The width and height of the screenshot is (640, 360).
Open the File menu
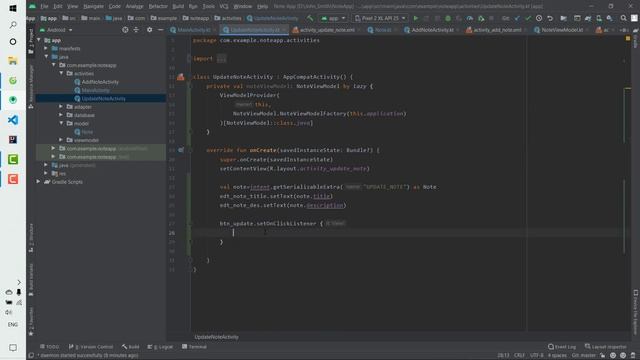(x=44, y=7)
